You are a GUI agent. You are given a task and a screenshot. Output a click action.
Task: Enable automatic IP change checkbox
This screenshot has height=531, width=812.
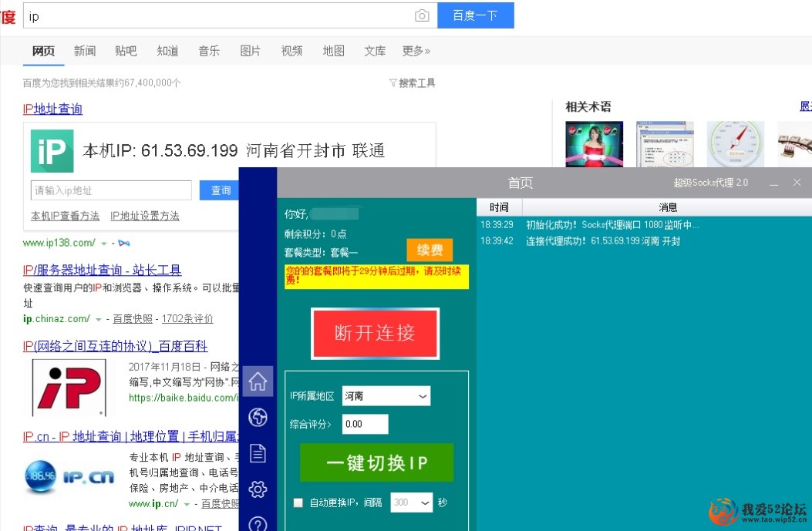tap(298, 502)
